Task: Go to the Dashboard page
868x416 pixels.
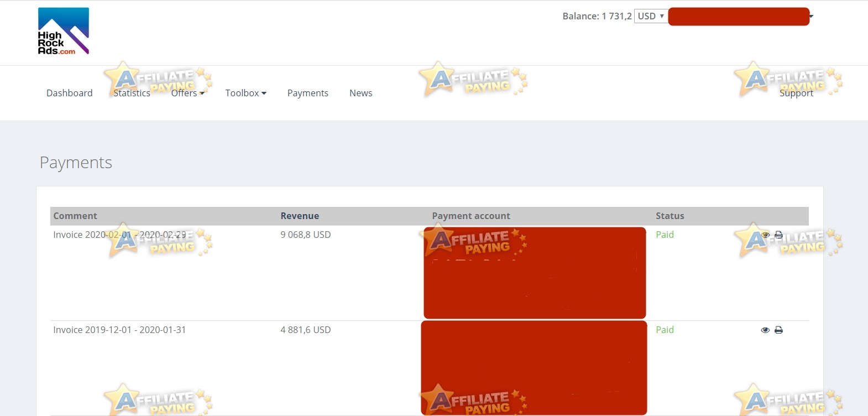Action: (70, 93)
